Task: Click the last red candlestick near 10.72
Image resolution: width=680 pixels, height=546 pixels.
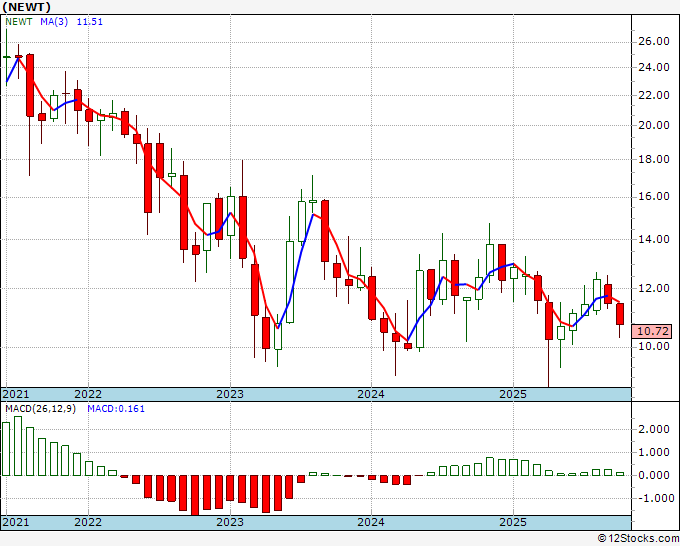Action: (x=620, y=314)
